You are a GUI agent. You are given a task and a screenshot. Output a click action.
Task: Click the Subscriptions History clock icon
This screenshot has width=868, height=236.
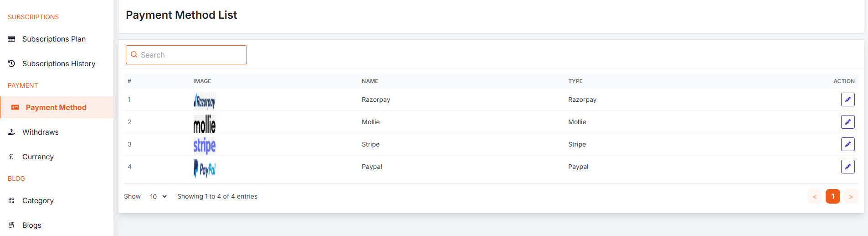click(x=11, y=63)
